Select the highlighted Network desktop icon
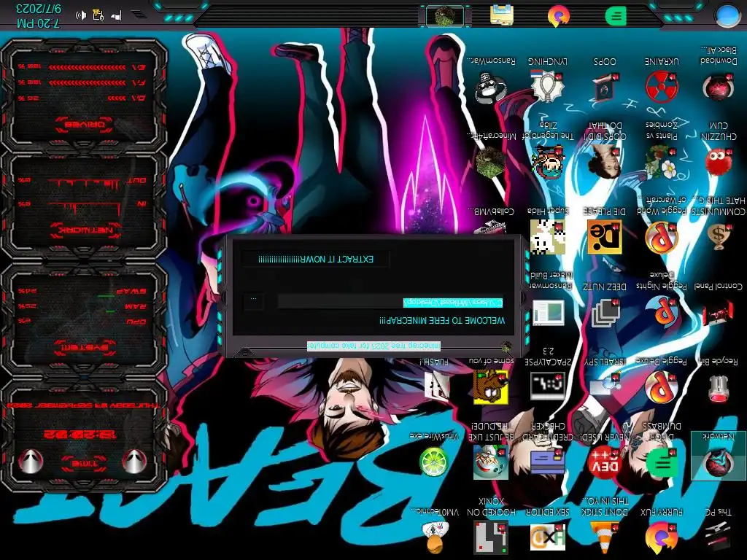Screen dimensions: 747x560 pyautogui.click(x=718, y=455)
